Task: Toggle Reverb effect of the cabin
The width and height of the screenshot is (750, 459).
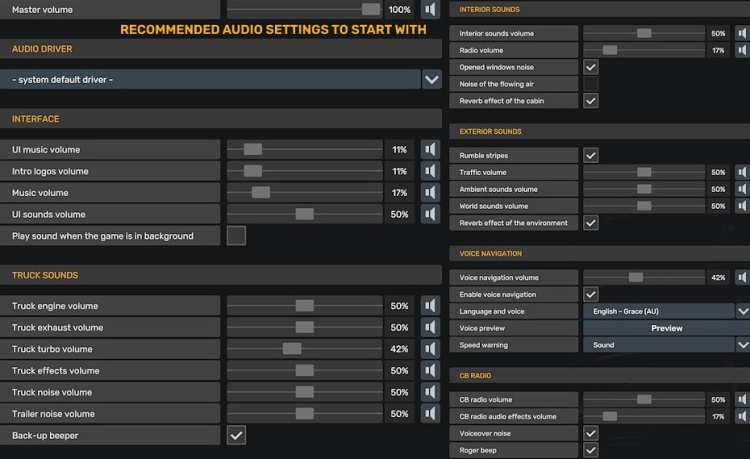Action: [x=591, y=100]
